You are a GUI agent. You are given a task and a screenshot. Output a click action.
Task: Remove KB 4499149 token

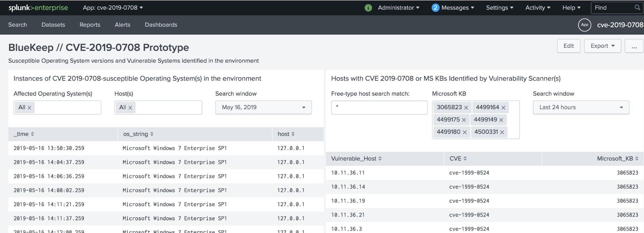(501, 120)
